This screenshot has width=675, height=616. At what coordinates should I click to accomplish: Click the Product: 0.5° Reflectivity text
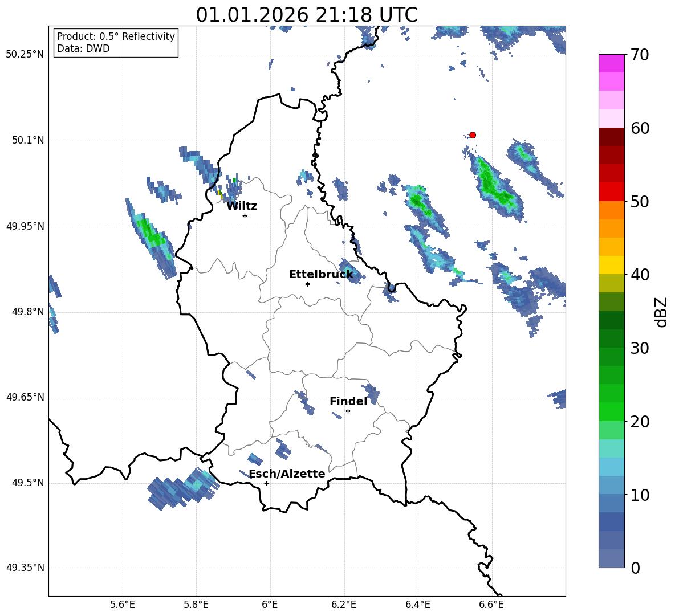(116, 36)
